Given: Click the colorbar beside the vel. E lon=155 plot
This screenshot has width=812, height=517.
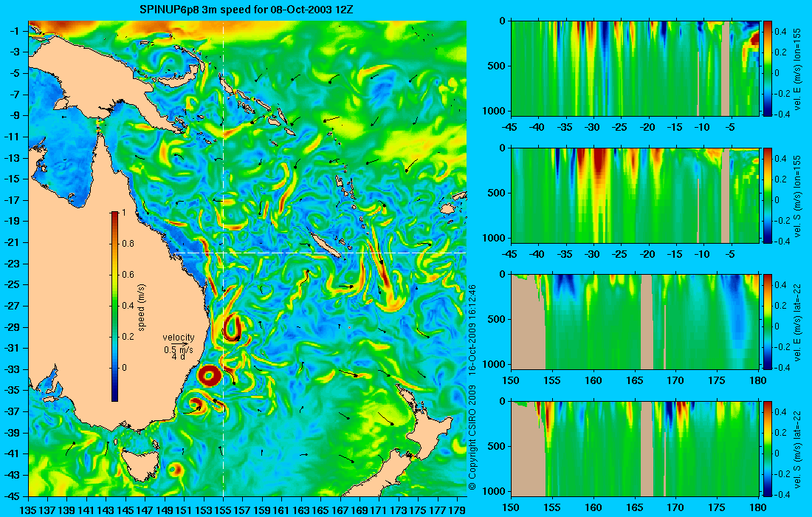Looking at the screenshot, I should point(767,69).
